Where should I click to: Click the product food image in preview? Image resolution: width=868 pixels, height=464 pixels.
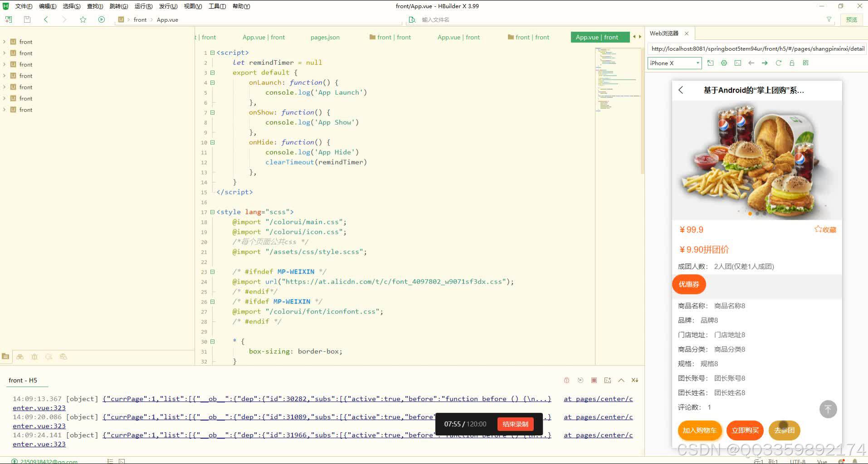pyautogui.click(x=757, y=160)
